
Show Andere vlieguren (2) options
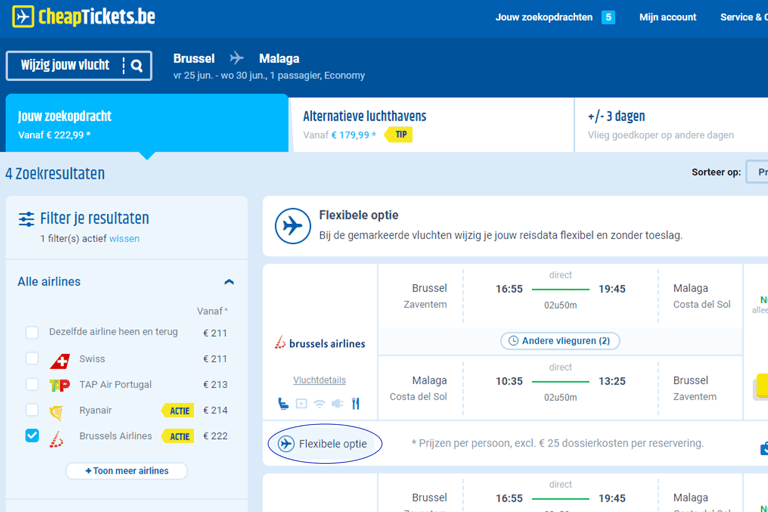pos(560,341)
